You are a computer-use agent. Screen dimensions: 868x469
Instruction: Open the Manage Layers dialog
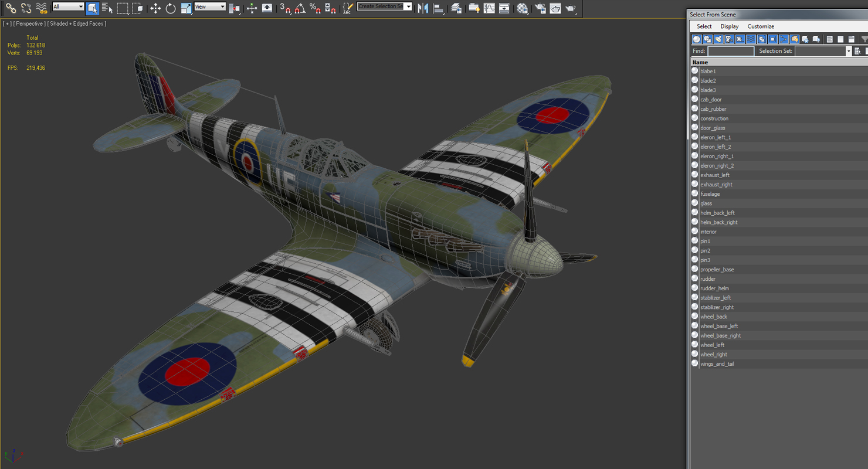click(x=456, y=8)
